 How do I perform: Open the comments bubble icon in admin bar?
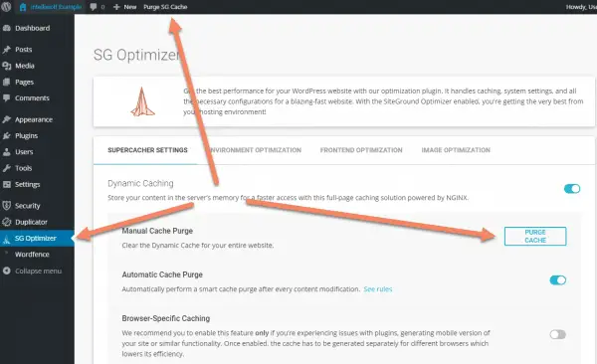pyautogui.click(x=94, y=7)
